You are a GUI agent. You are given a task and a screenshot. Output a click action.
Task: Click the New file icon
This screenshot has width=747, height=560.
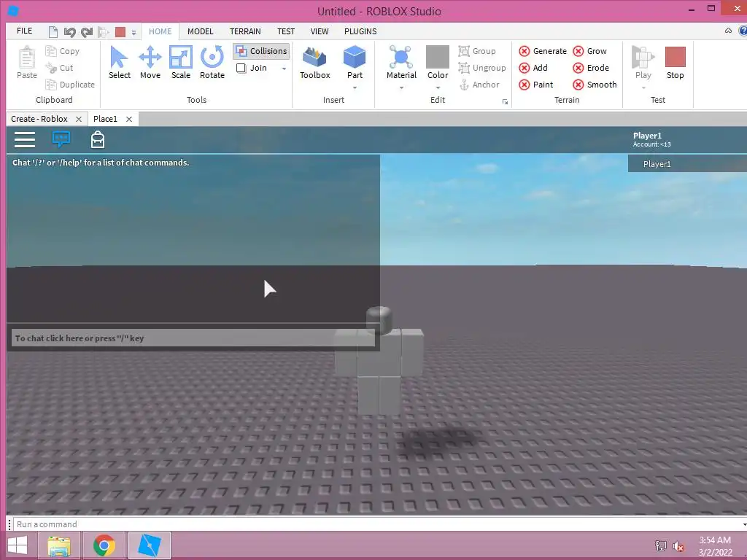coord(53,32)
